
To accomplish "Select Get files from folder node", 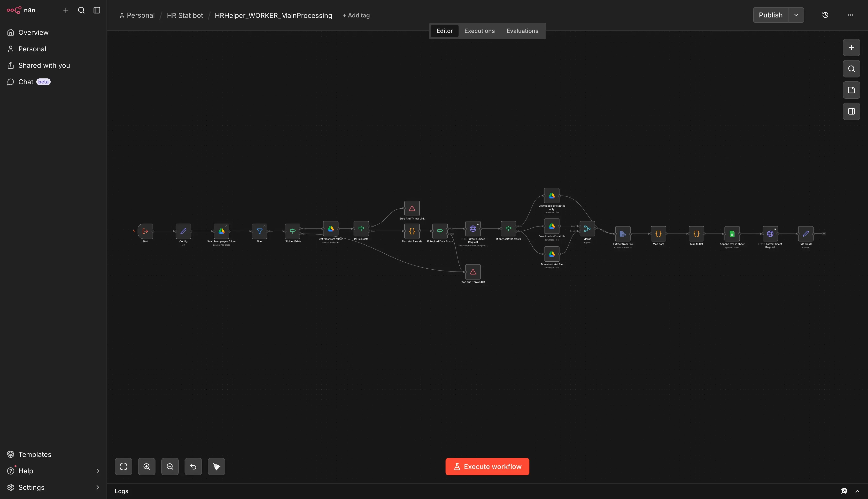I will 331,229.
